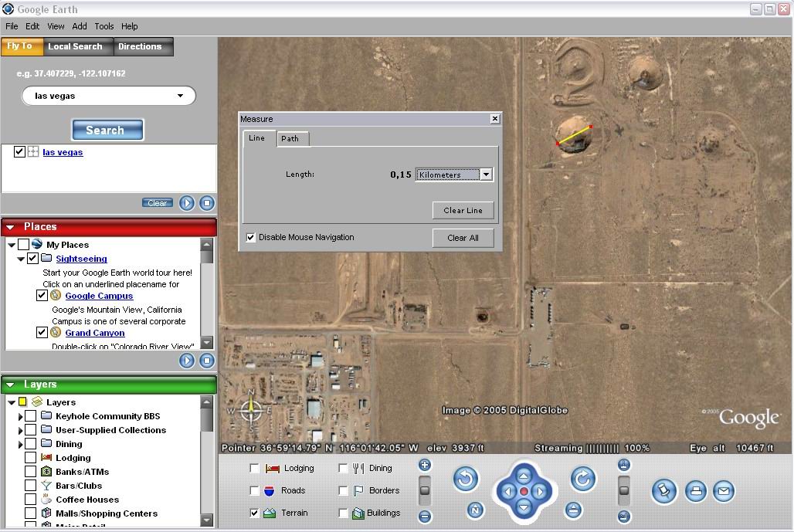
Task: Email the current view
Action: [724, 491]
